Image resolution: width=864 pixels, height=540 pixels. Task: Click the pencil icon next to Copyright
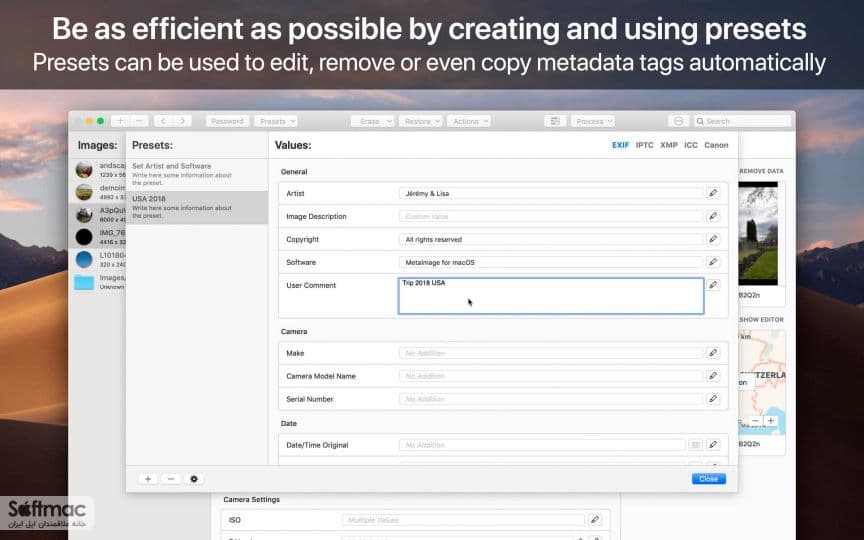pyautogui.click(x=713, y=239)
